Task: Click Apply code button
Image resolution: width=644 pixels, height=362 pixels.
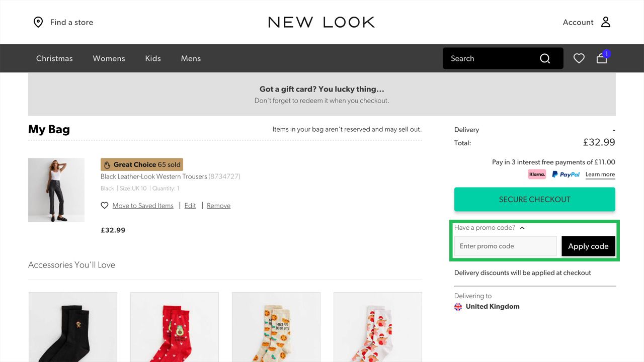Action: tap(588, 246)
